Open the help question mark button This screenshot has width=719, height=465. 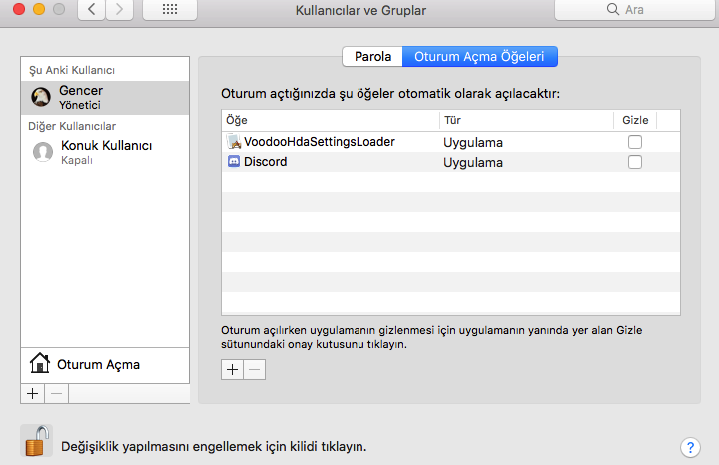pyautogui.click(x=689, y=447)
